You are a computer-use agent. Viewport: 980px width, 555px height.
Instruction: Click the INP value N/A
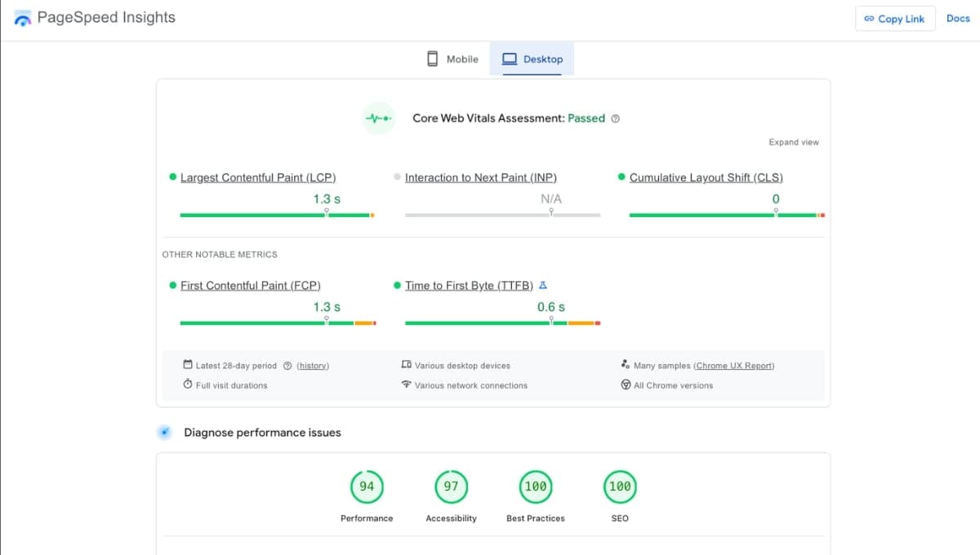click(551, 198)
